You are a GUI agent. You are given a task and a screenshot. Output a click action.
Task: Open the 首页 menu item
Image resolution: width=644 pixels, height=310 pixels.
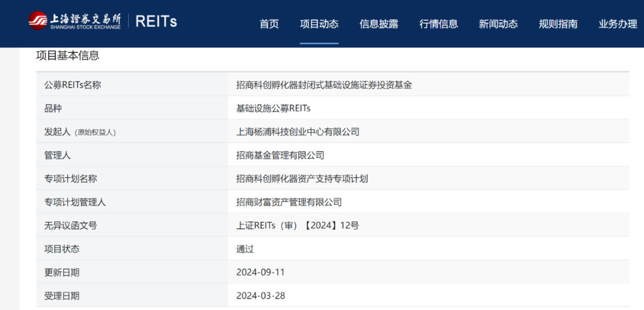[x=269, y=24]
